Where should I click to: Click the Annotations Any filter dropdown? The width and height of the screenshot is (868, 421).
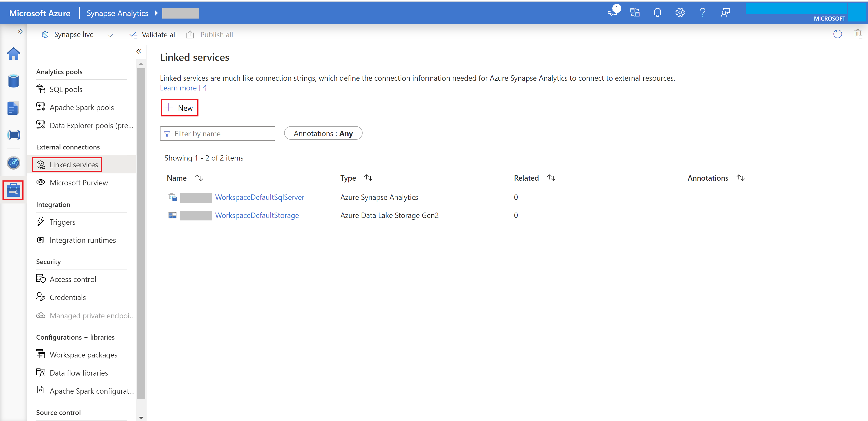[x=323, y=133]
